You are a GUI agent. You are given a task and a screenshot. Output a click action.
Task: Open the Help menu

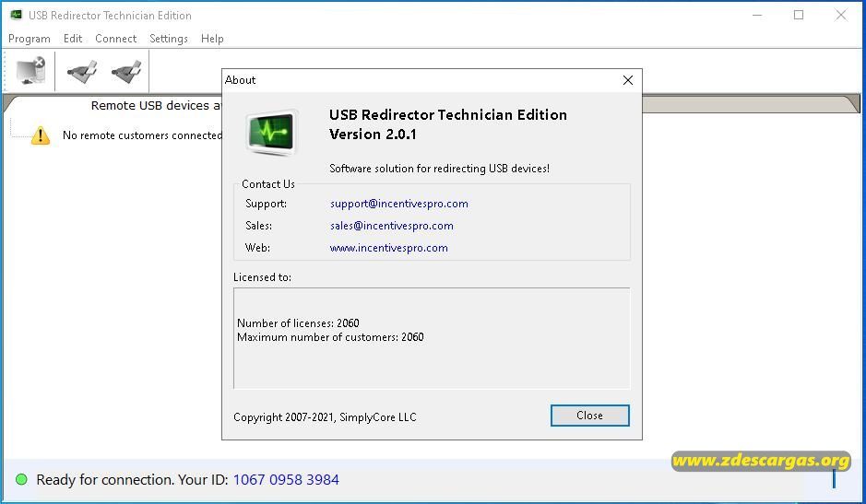click(x=212, y=39)
